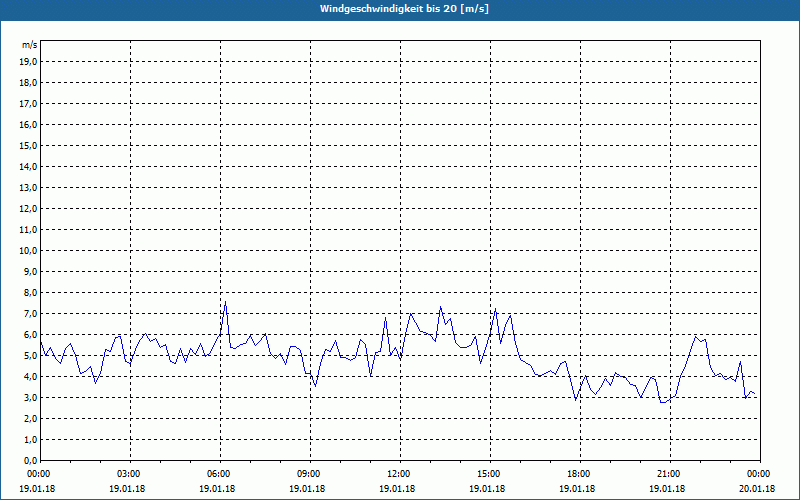Screen dimensions: 800x500
Task: Click the 13,0 y-axis label
Action: pyautogui.click(x=28, y=188)
